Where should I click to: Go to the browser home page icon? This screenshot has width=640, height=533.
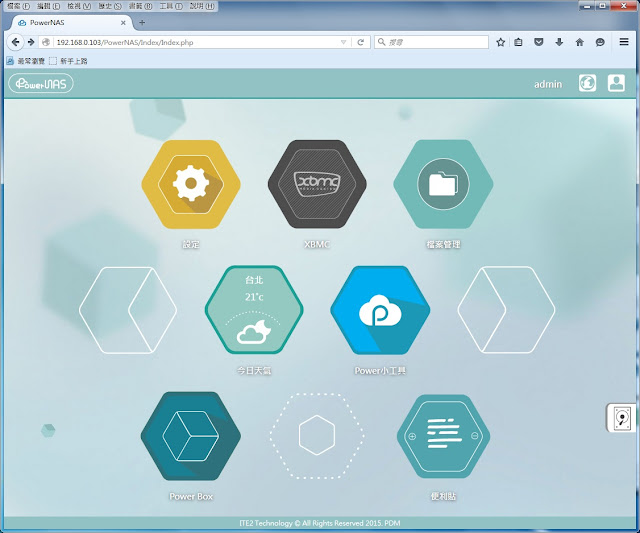coord(580,42)
